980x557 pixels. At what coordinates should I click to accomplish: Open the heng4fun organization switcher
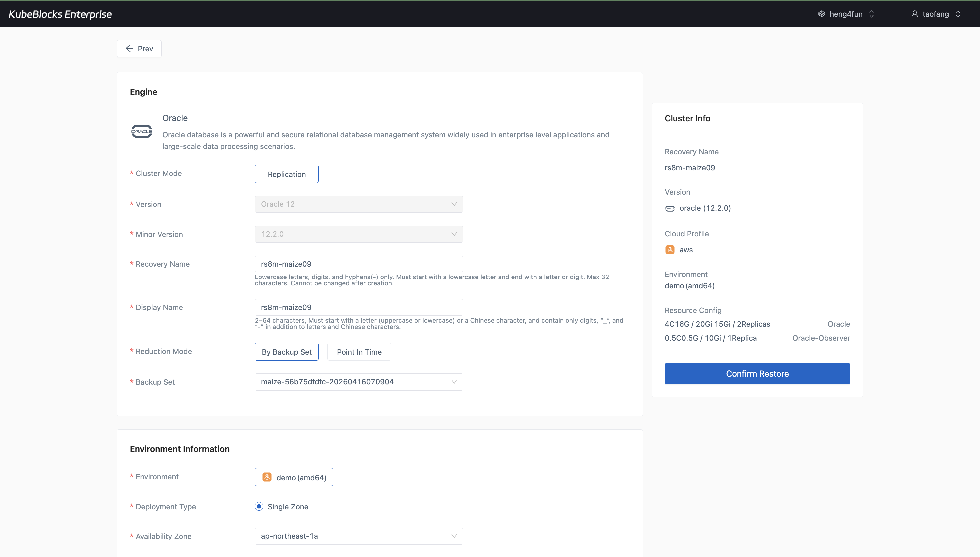tap(846, 14)
